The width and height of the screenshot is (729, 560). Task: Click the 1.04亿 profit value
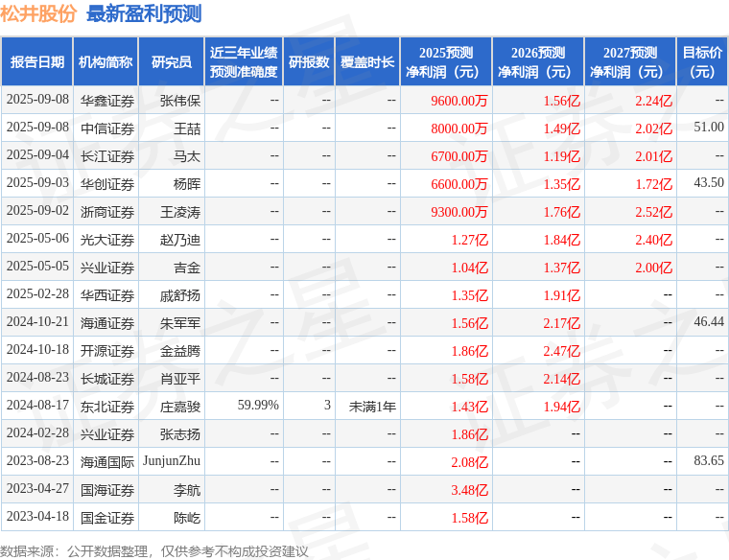(x=470, y=268)
